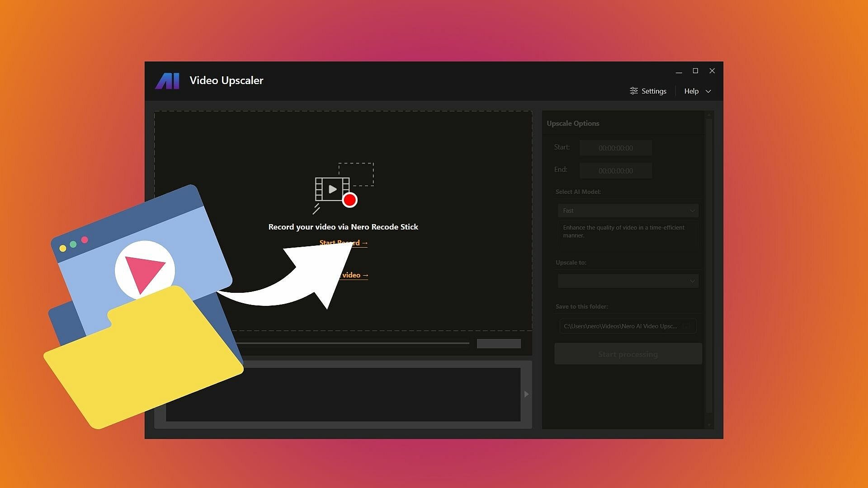Open the Select AI Model dropdown showing Fast
868x488 pixels.
tap(628, 211)
